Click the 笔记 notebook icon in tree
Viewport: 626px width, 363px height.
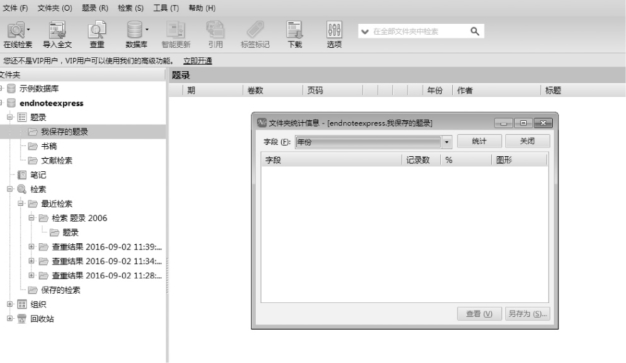(22, 175)
